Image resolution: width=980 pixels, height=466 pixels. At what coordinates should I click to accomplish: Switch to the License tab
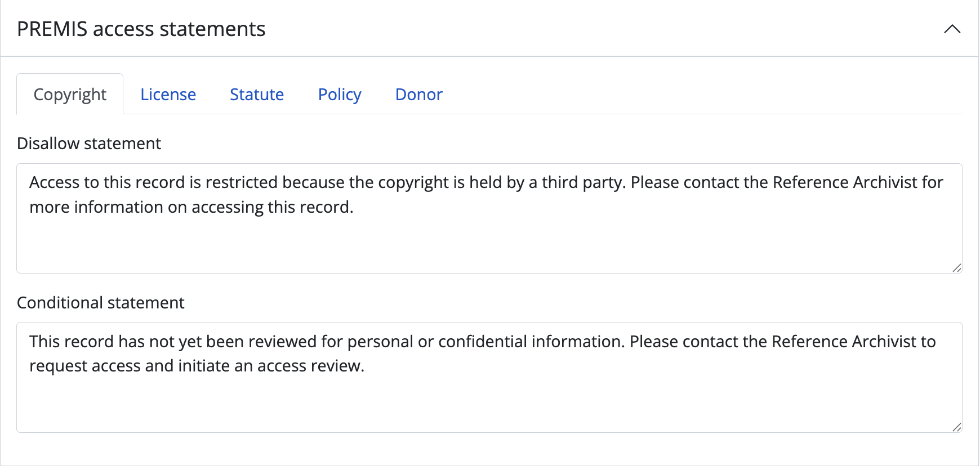tap(168, 95)
